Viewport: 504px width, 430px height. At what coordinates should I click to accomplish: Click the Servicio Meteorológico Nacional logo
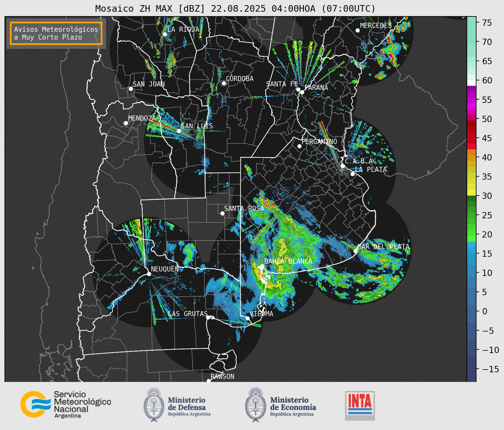pos(66,404)
